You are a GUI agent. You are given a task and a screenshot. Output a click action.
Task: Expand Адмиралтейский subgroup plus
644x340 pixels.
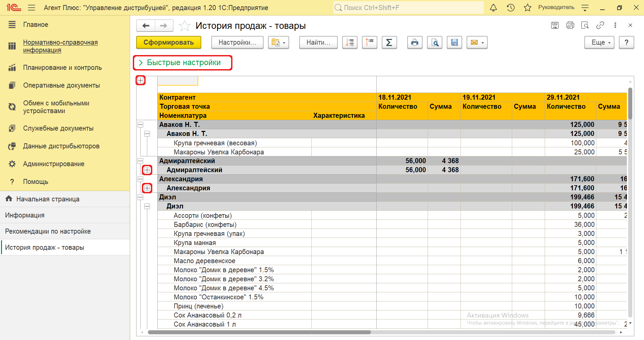147,170
